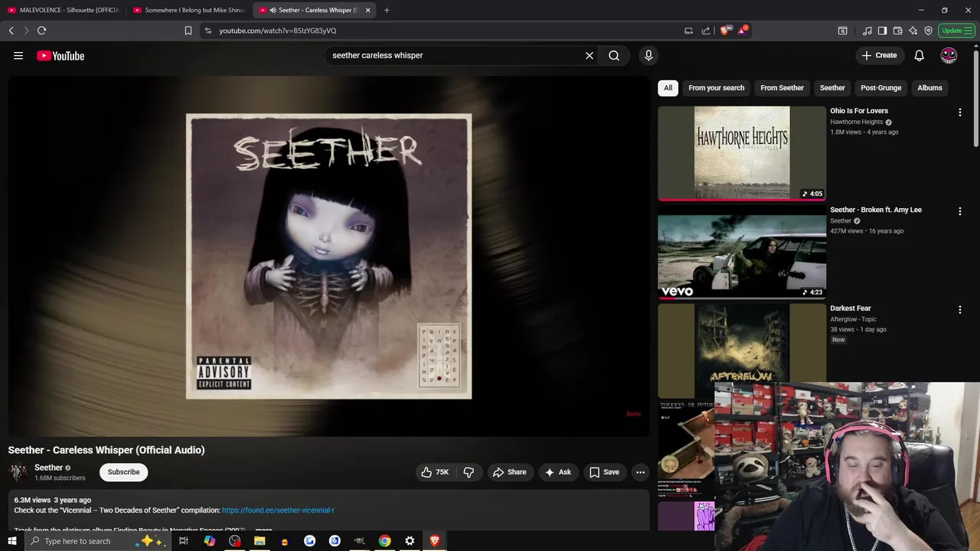Viewport: 980px width, 551px height.
Task: Select the From Seether chip
Action: tap(782, 87)
